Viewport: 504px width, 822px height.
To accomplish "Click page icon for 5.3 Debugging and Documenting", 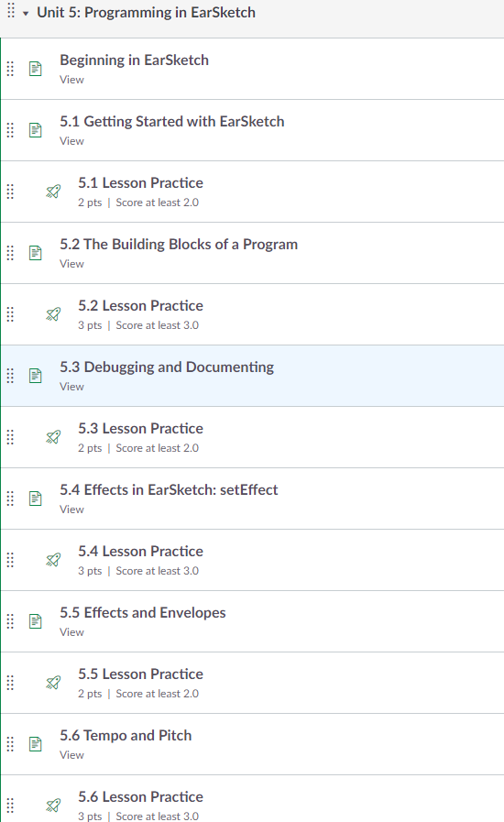I will tap(35, 376).
